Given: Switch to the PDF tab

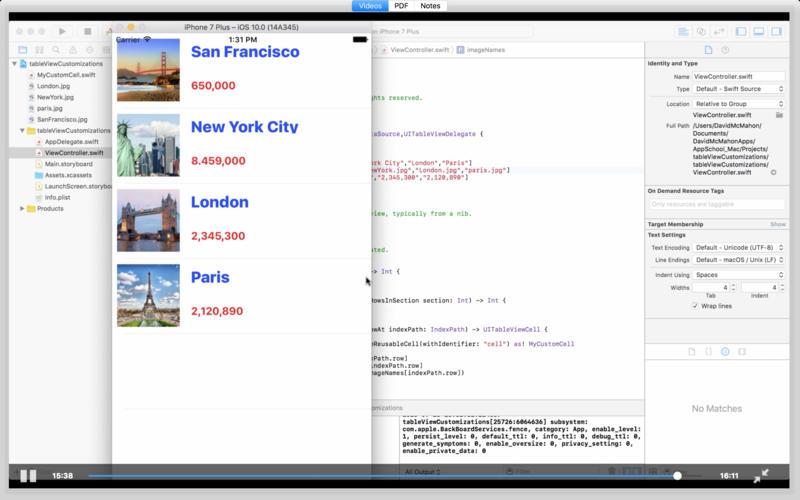Looking at the screenshot, I should coord(401,6).
